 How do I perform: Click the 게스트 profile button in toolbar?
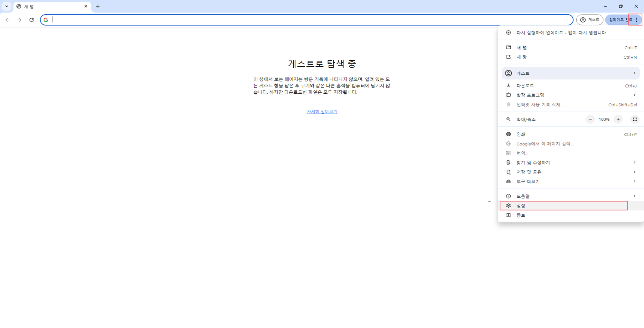[x=590, y=20]
